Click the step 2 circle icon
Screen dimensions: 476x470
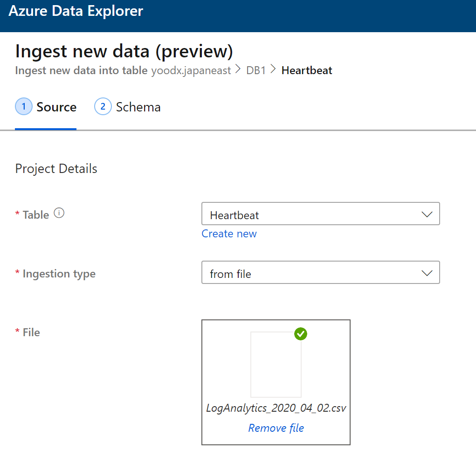pyautogui.click(x=103, y=106)
